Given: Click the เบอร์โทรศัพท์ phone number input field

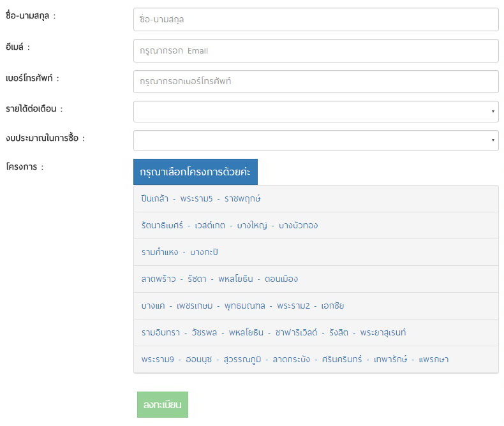Looking at the screenshot, I should pos(315,82).
